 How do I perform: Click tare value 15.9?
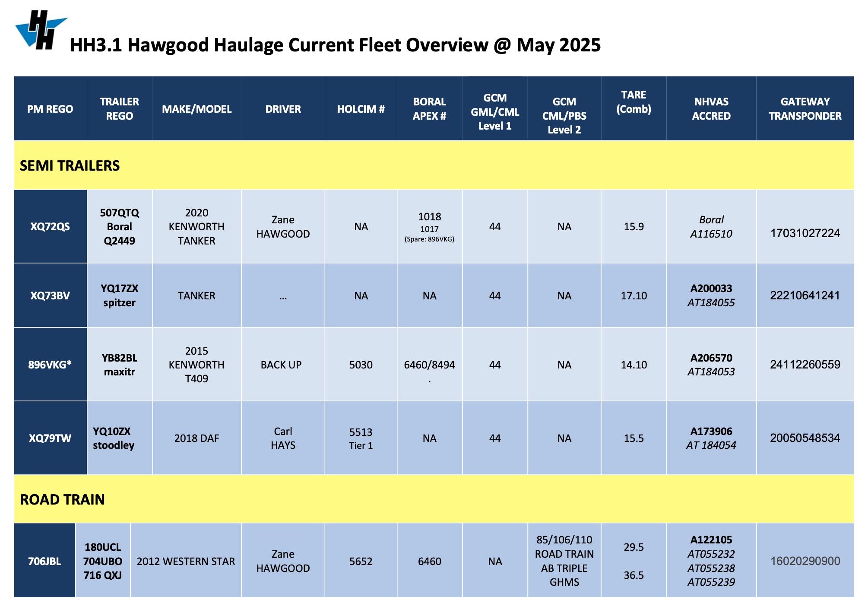tap(634, 226)
